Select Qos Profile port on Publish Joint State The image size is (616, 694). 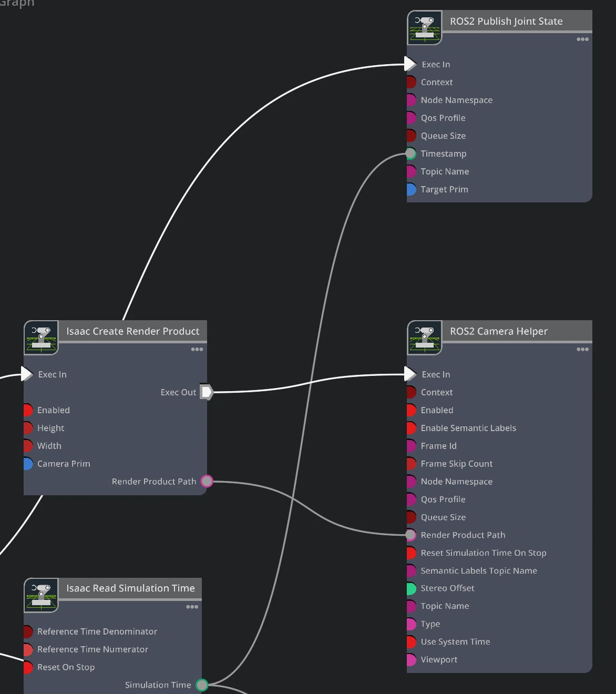click(412, 118)
